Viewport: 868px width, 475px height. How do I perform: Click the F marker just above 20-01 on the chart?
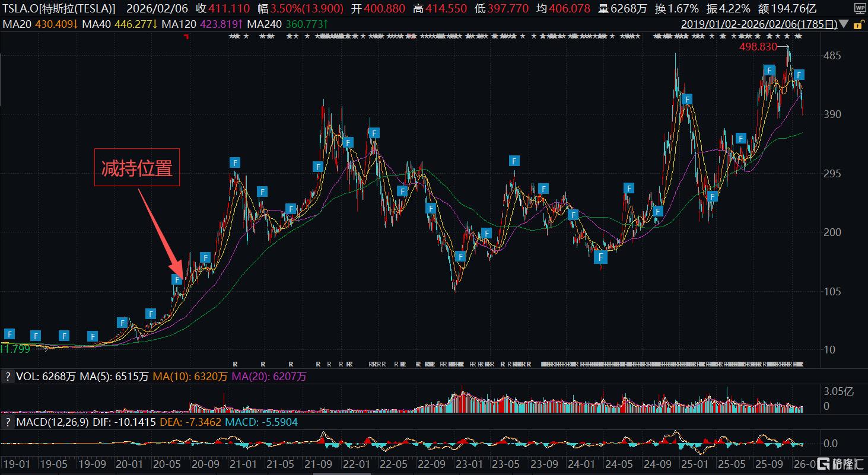[122, 323]
